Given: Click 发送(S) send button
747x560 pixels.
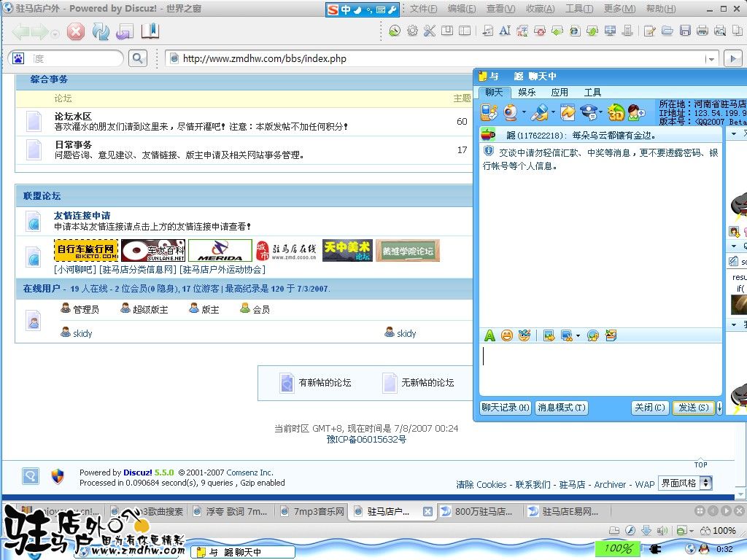Looking at the screenshot, I should (x=694, y=408).
